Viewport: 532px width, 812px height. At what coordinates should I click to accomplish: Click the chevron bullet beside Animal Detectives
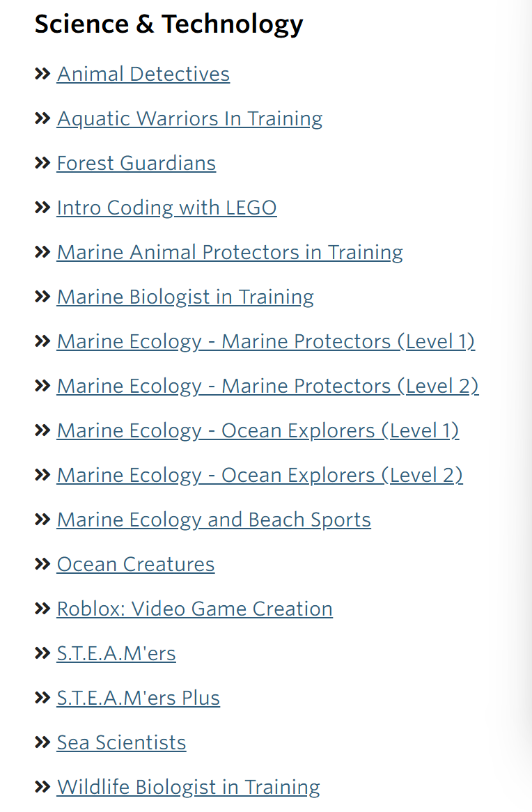(42, 74)
